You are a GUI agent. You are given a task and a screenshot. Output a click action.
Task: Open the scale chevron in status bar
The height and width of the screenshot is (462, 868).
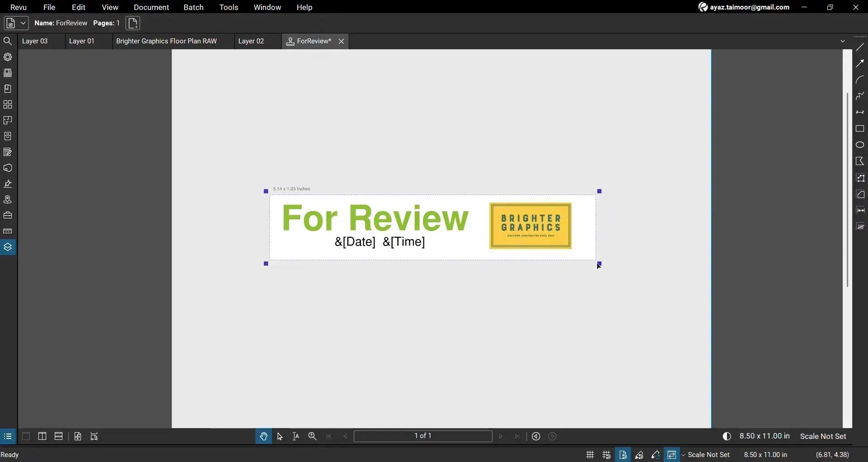click(x=683, y=455)
